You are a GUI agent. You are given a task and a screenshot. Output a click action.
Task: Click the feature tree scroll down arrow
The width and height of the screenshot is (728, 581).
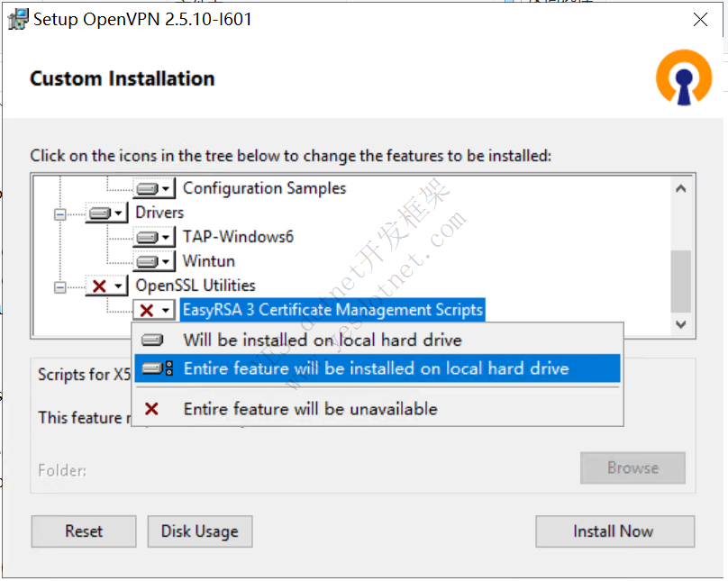click(680, 324)
